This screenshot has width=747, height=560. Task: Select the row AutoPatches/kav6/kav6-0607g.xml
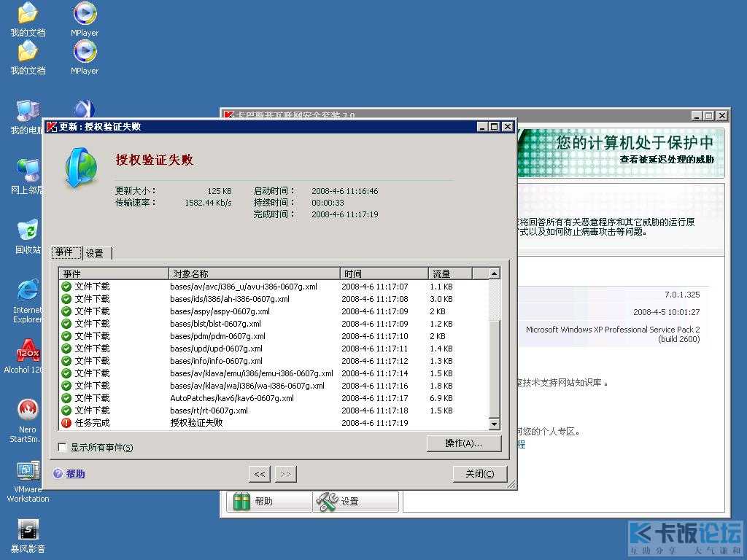(274, 398)
